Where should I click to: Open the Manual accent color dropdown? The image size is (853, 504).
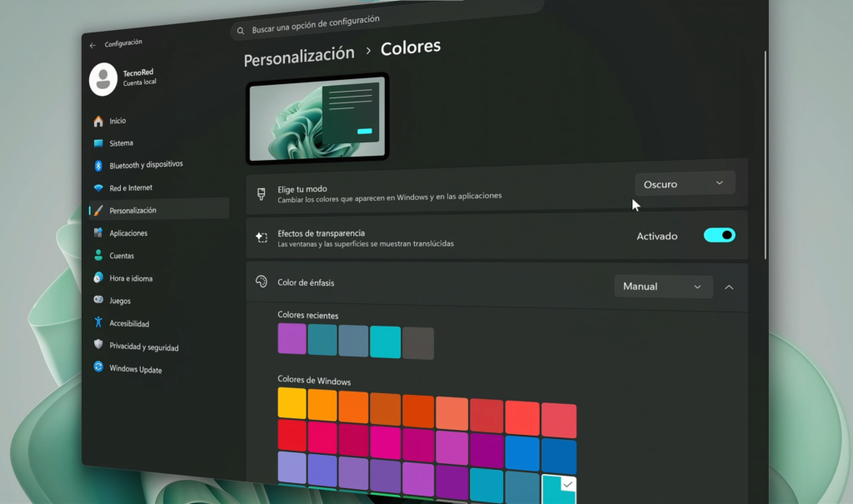(663, 287)
